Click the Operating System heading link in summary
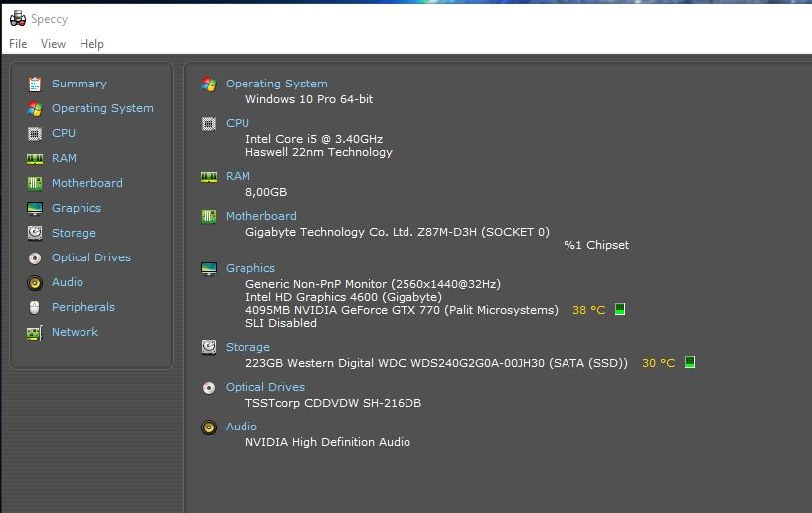 click(276, 84)
